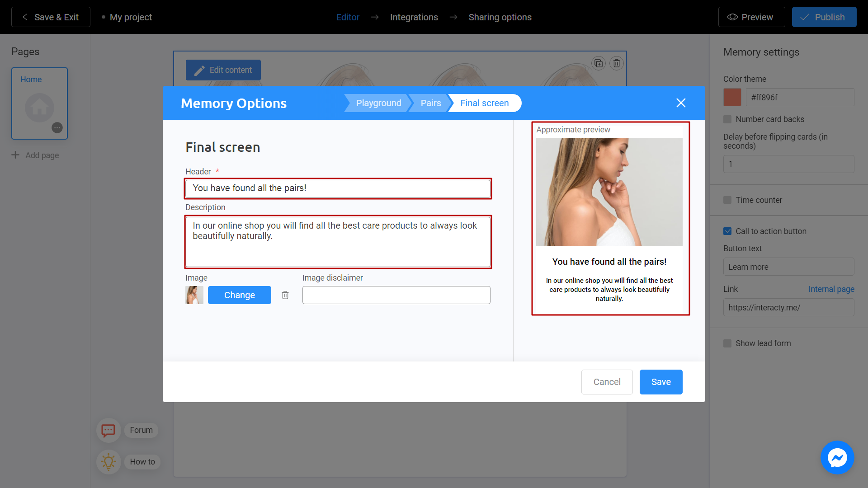
Task: Click the Cancel button in dialog
Action: click(607, 382)
